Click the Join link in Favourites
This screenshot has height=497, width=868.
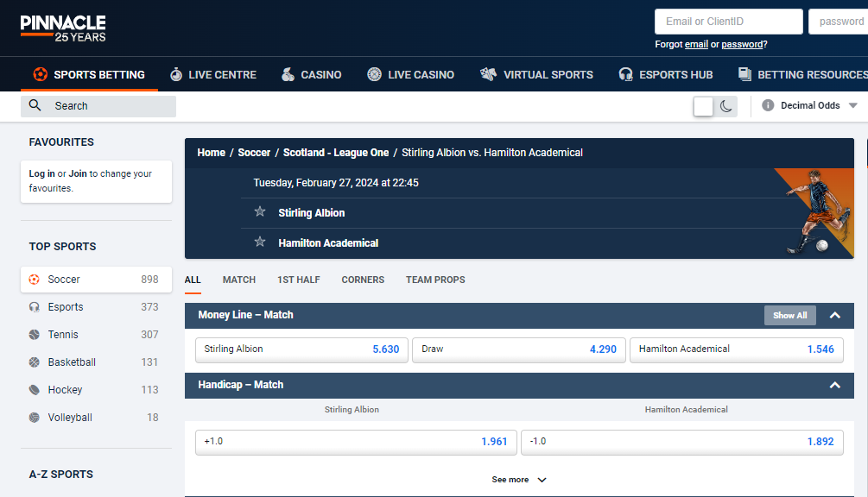(78, 173)
